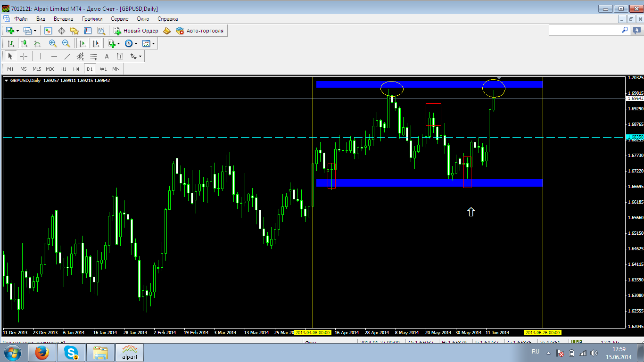Expand the Arrows tool dropdown arrow
The image size is (644, 362).
point(140,56)
